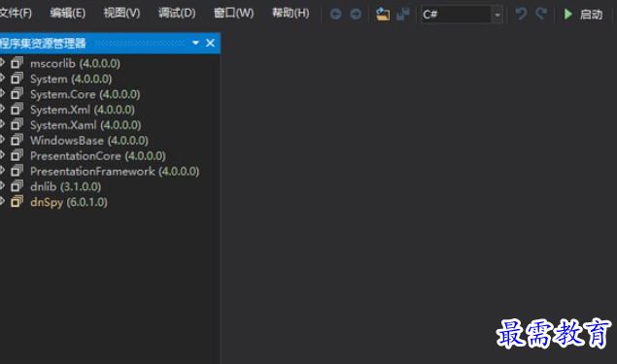Expand the WindowsBase assembly node
The height and width of the screenshot is (364, 617).
tap(2, 140)
